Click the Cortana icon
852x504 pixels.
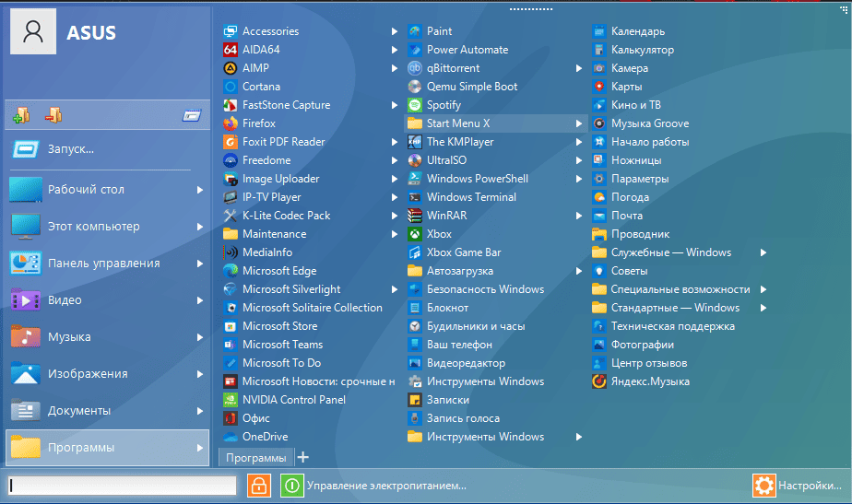(x=231, y=87)
